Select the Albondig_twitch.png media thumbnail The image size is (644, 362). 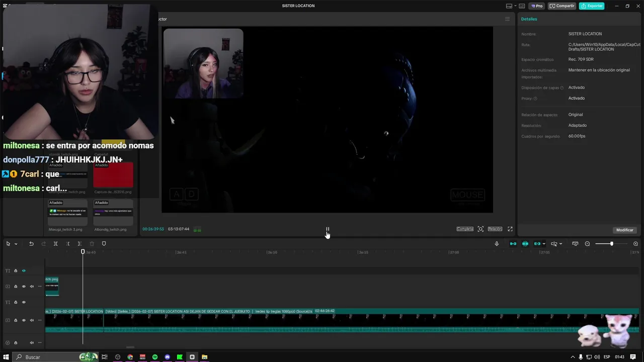(113, 212)
